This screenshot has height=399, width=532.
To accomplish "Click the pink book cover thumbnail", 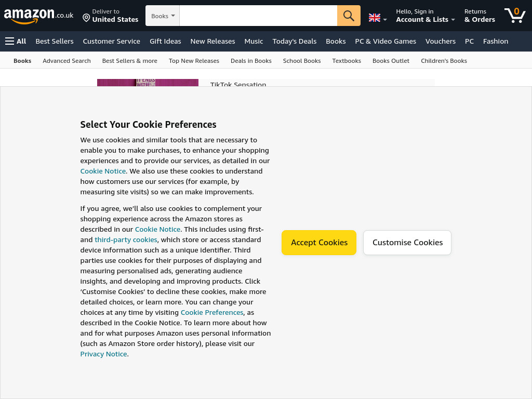I will pyautogui.click(x=148, y=83).
